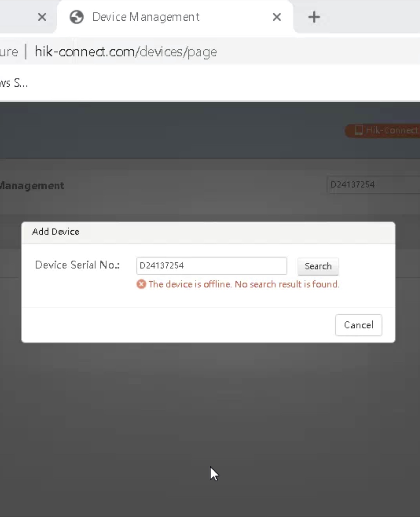Click the Add Device dialog title bar
420x517 pixels.
(208, 232)
